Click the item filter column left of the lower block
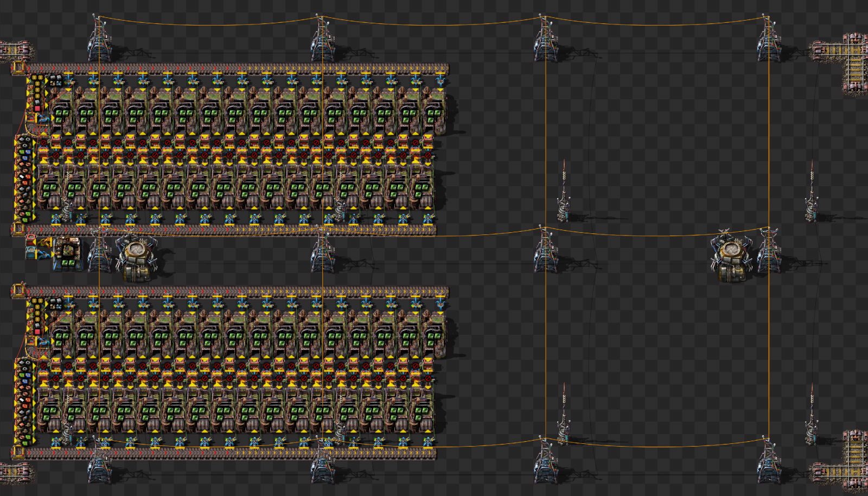The width and height of the screenshot is (868, 496). [24, 403]
